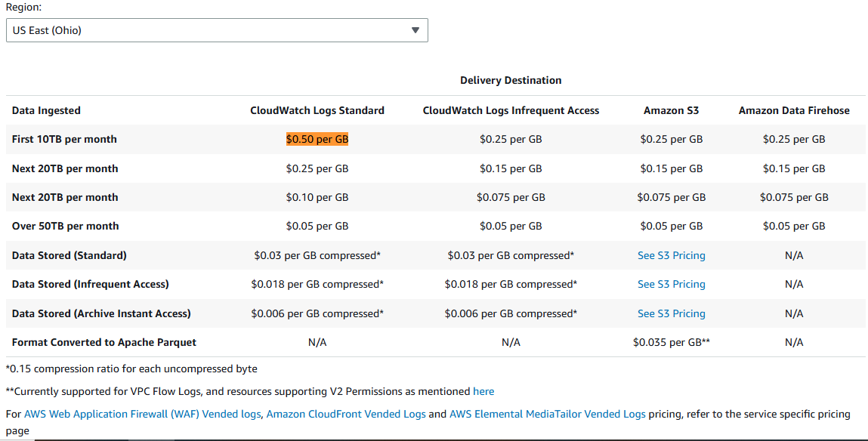Click Amazon Data Firehose $0.05 per GB cell

tap(794, 226)
